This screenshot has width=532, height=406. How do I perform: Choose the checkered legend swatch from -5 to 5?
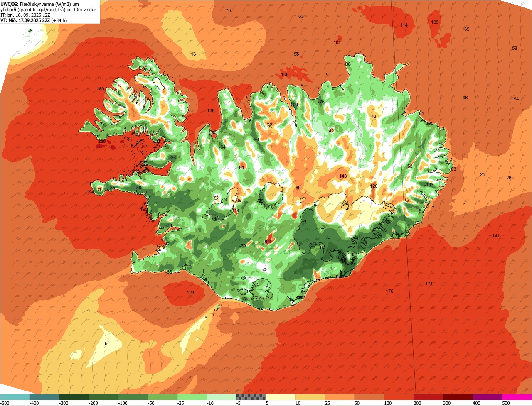coord(251,397)
